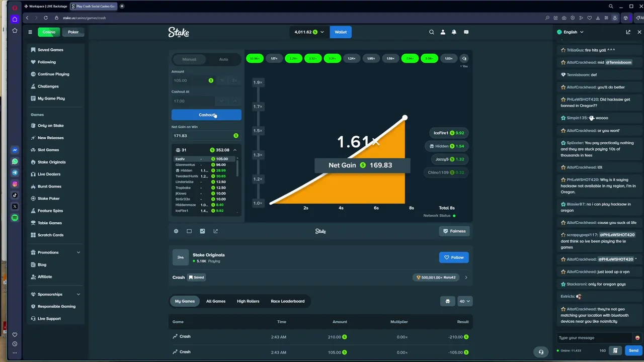Open game settings gear icon
The image size is (644, 362).
[176, 231]
